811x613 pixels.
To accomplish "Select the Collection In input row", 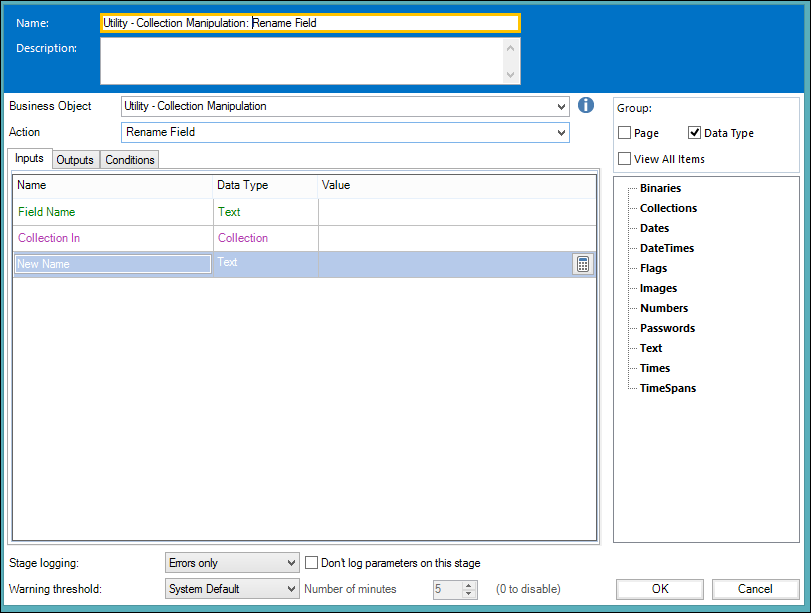I will [49, 238].
